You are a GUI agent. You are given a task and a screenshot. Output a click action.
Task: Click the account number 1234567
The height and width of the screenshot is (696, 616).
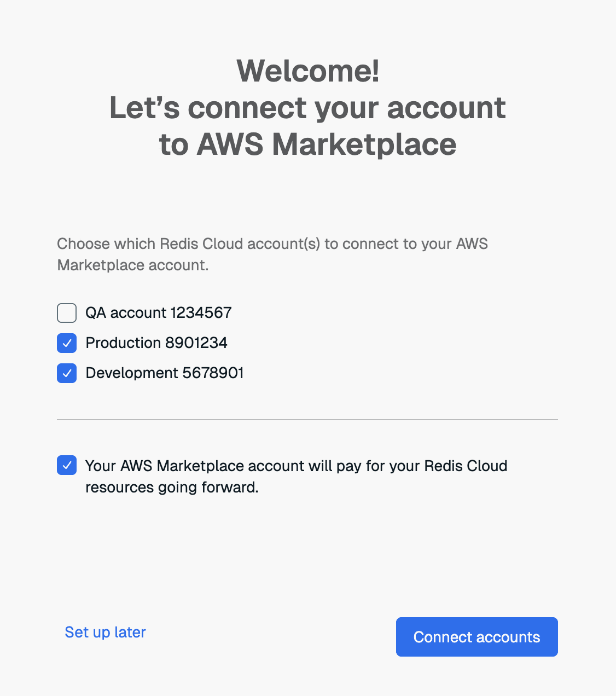point(201,313)
